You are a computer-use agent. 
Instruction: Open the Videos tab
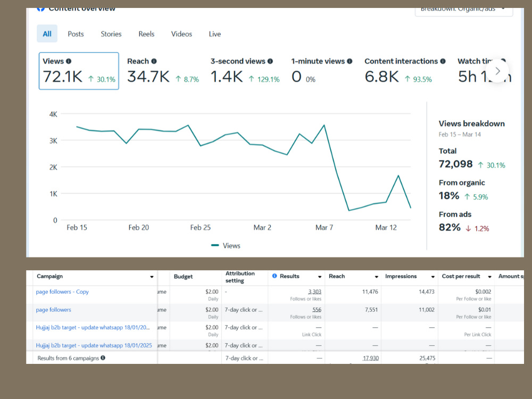pos(181,34)
